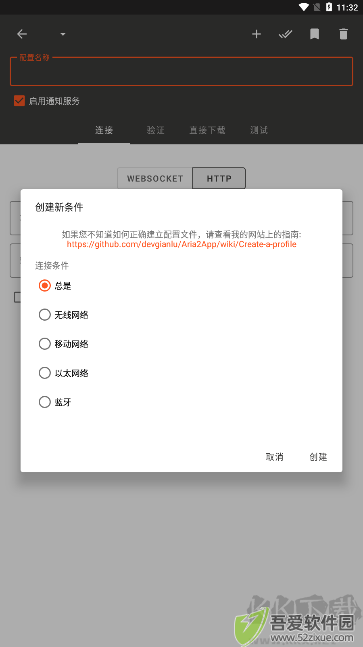Tap the back arrow icon
Image resolution: width=363 pixels, height=647 pixels.
click(x=22, y=34)
